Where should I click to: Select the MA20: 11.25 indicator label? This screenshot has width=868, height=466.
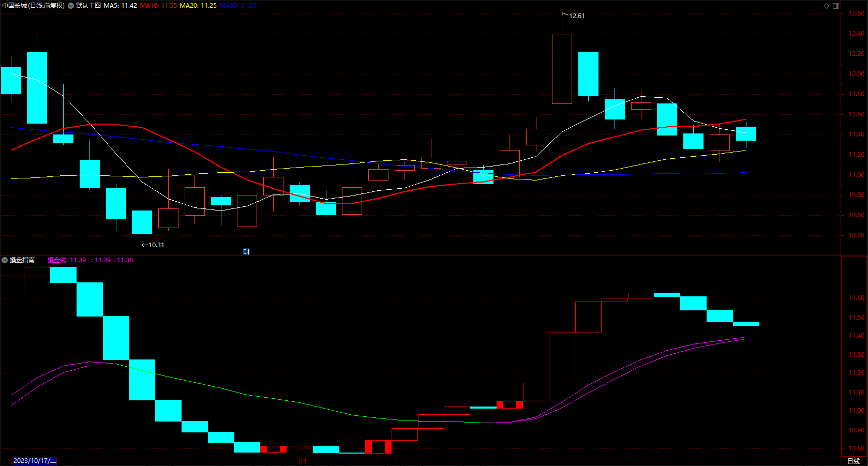tap(198, 6)
